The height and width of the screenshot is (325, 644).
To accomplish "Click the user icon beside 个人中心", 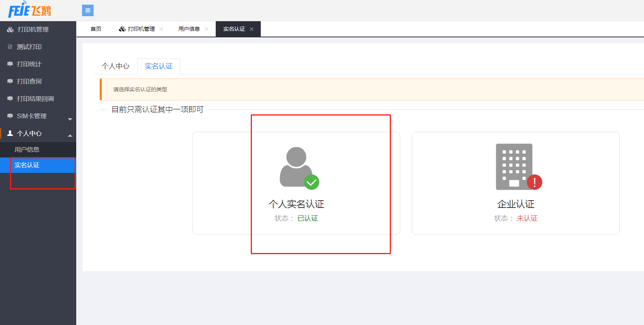I will pos(10,133).
